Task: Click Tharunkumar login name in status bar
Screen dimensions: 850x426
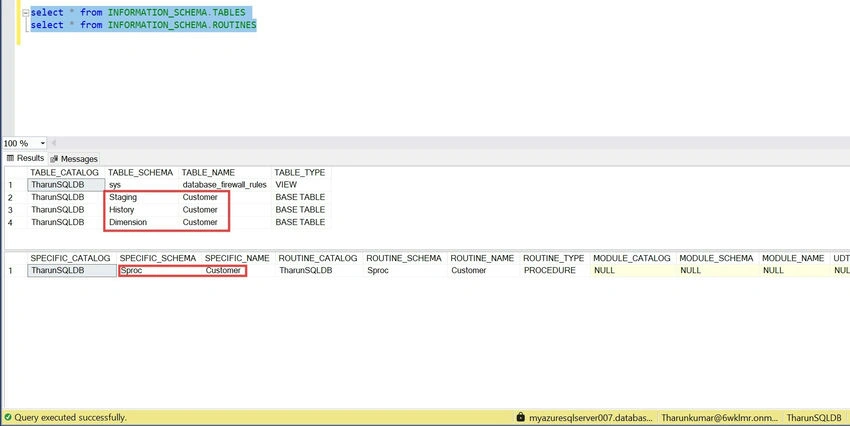Action: pos(719,417)
